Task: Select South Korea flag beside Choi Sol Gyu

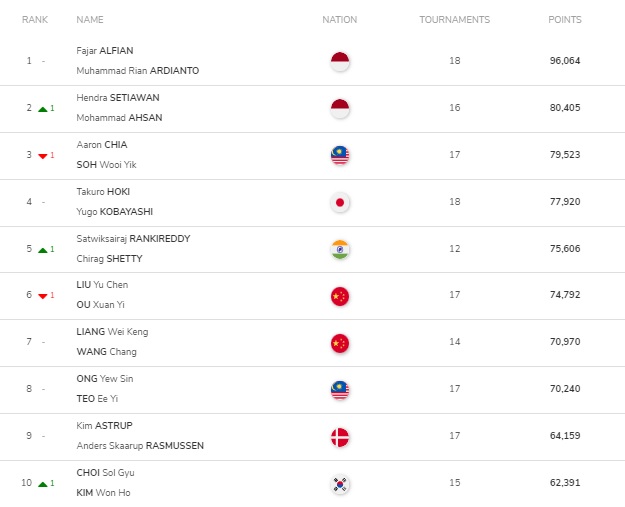Action: point(340,484)
